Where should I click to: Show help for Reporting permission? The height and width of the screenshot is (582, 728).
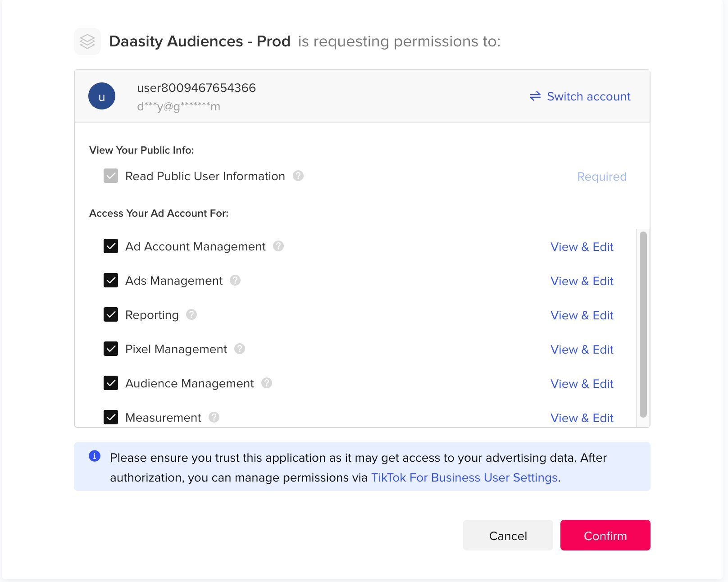[x=191, y=314]
